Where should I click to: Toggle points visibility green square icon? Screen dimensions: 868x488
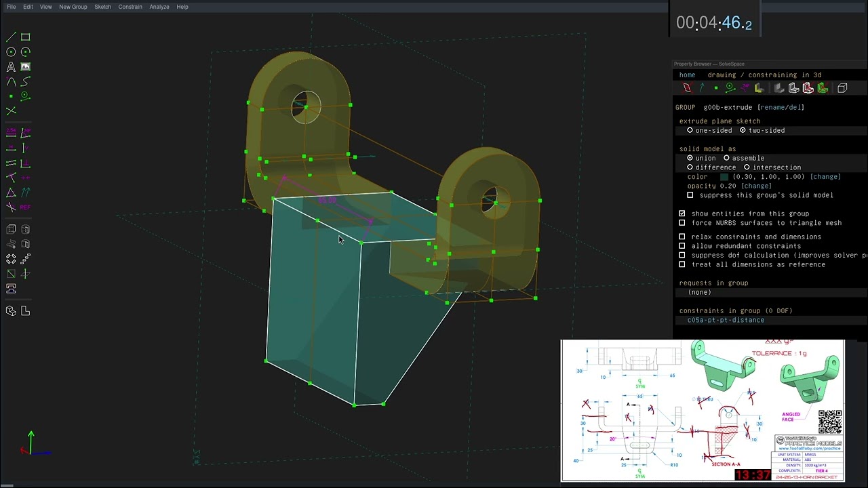coord(716,88)
